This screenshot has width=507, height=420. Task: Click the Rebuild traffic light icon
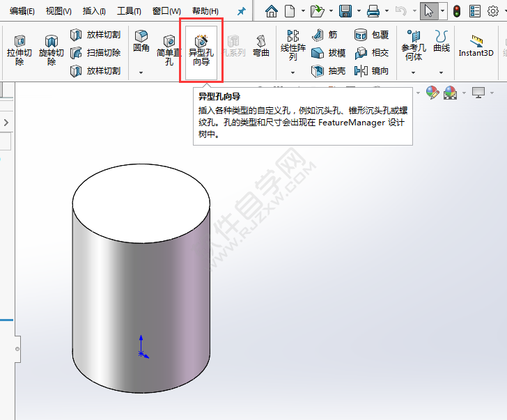[457, 11]
